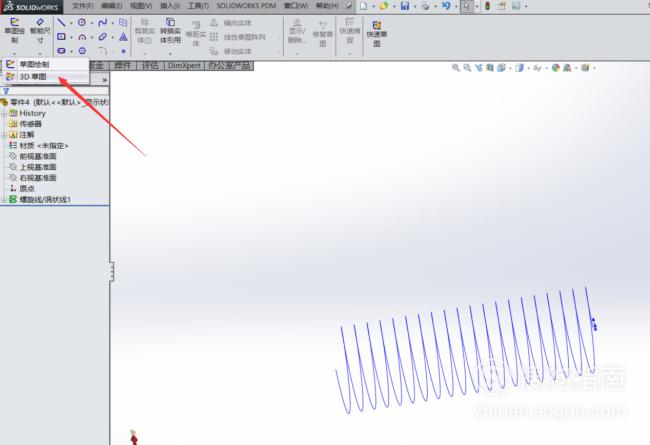Click the New document icon
Screen dimensions: 650x445
coord(364,6)
